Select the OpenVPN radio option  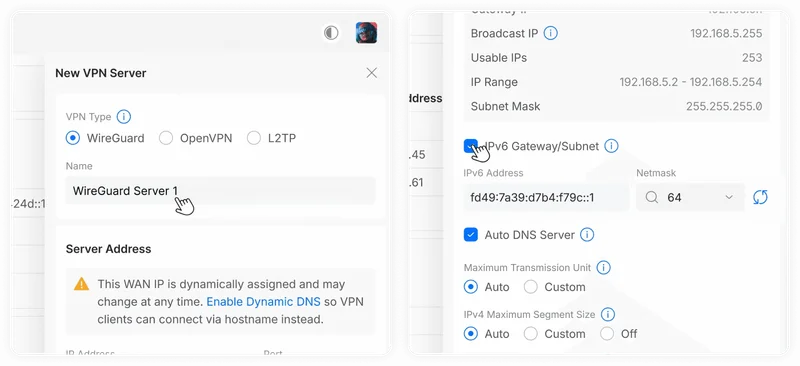click(166, 138)
